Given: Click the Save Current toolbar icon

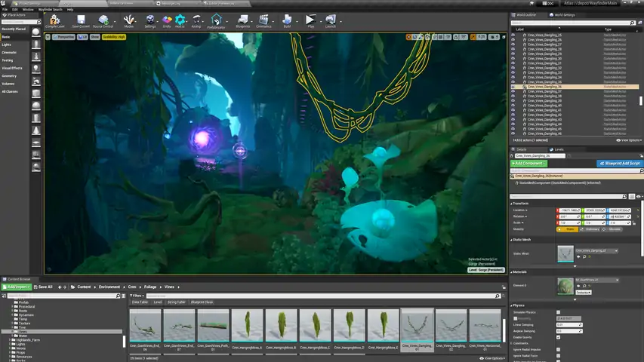Looking at the screenshot, I should [x=80, y=20].
